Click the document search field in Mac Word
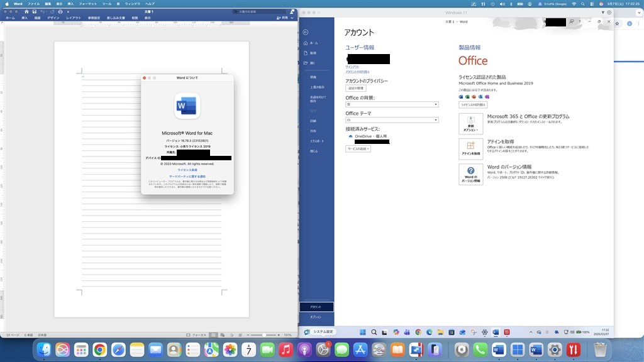644x362 pixels. click(260, 11)
